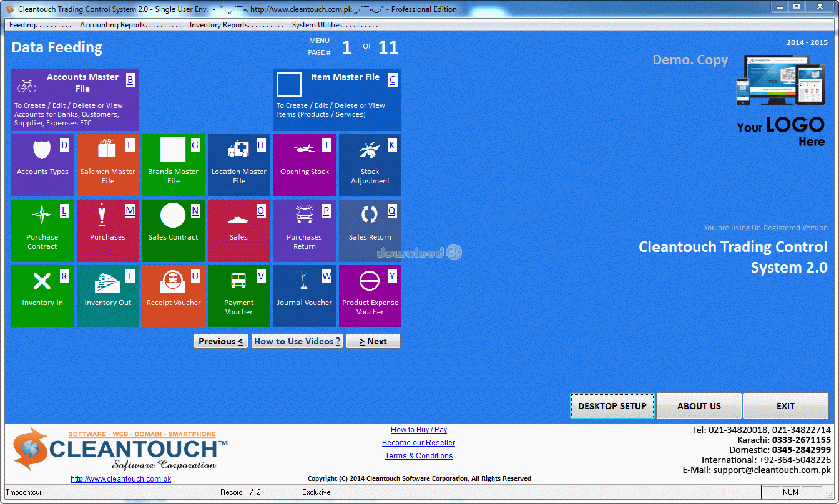Open Location Master File ambulance icon
839x504 pixels.
point(238,149)
